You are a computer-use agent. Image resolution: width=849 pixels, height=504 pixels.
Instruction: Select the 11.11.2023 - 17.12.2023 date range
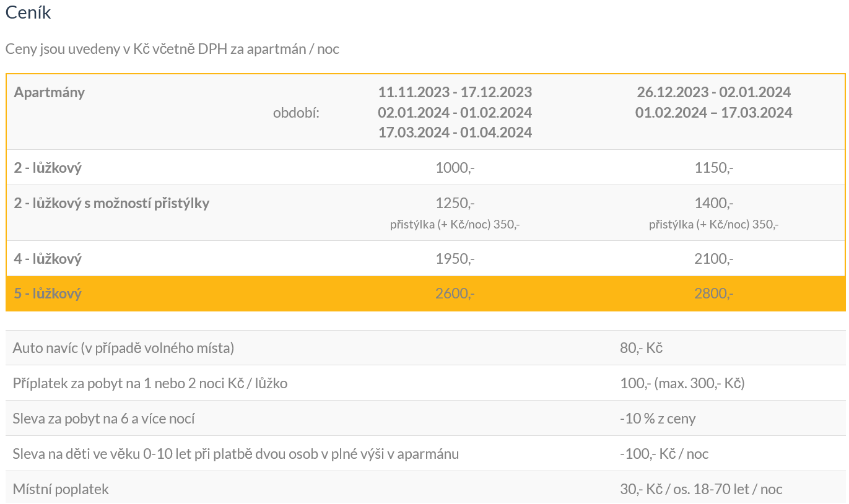(455, 92)
